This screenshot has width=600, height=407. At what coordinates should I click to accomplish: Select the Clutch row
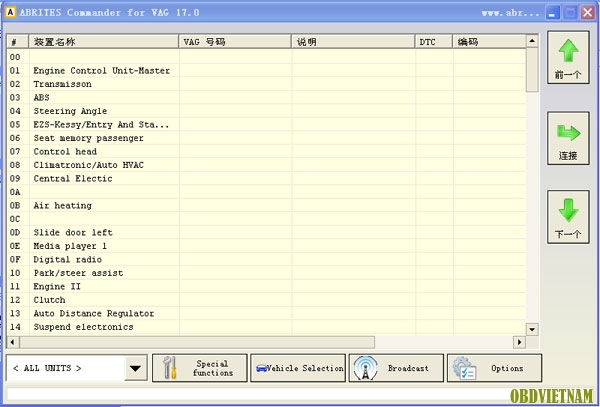click(x=266, y=300)
